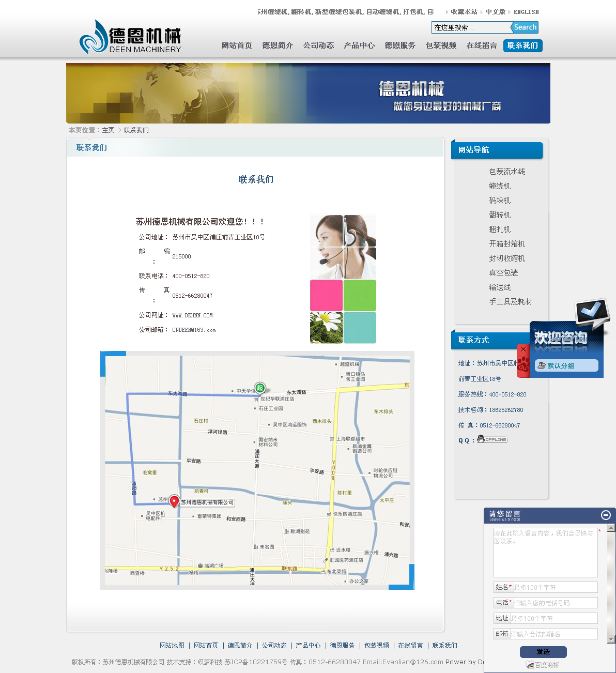Open the 德恩简介 menu item
The height and width of the screenshot is (673, 616).
tap(278, 45)
